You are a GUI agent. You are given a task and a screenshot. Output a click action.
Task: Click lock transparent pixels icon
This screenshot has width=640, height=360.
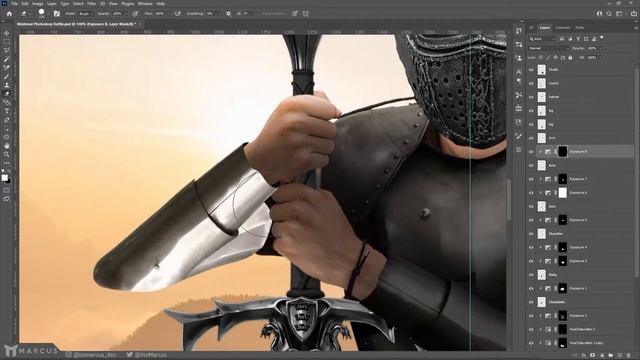click(541, 58)
